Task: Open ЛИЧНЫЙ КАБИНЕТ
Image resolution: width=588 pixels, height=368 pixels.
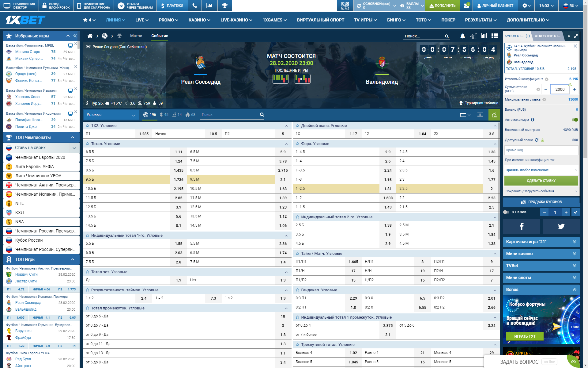Action: click(x=495, y=6)
